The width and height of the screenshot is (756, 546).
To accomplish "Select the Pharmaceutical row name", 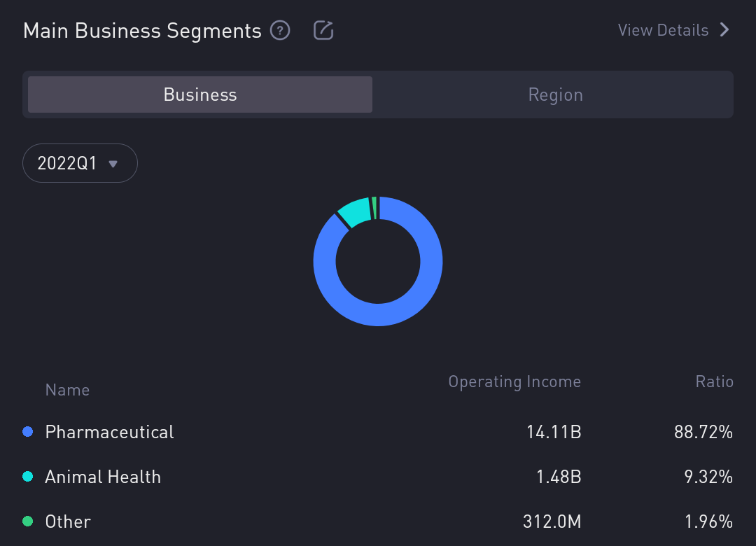I will (109, 432).
